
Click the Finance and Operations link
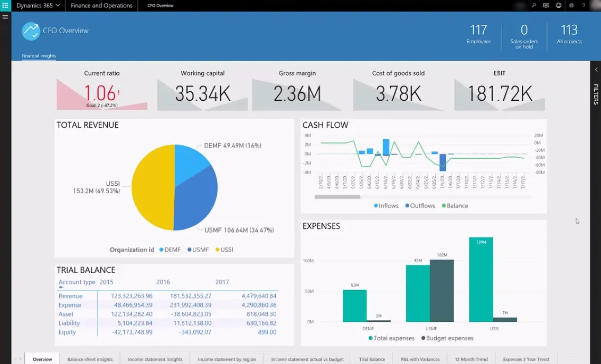tap(101, 6)
